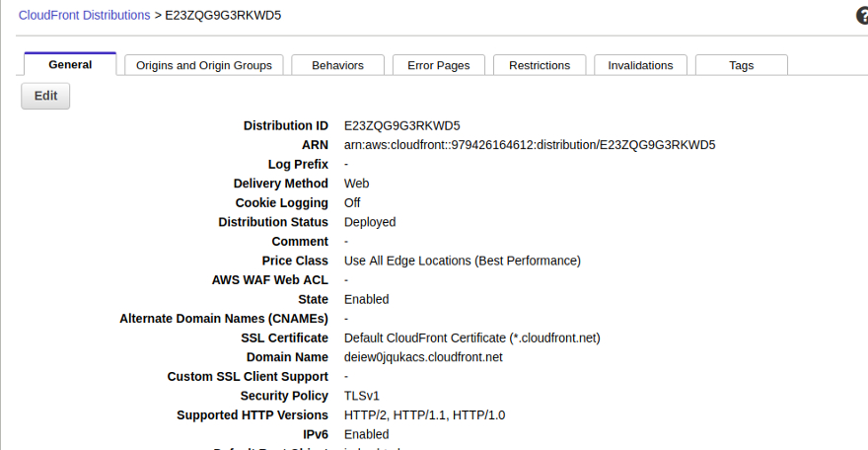
Task: Click the TLSv1 security policy value
Action: [x=361, y=396]
